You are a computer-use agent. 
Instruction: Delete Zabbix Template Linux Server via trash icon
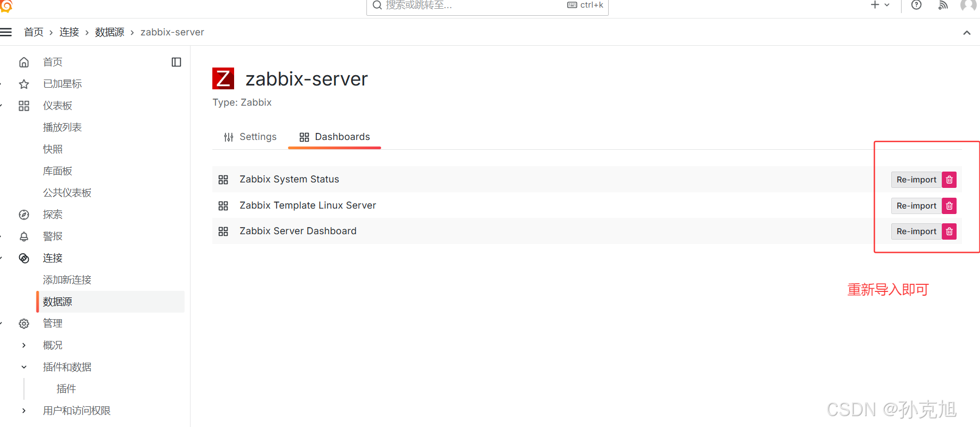click(x=949, y=206)
